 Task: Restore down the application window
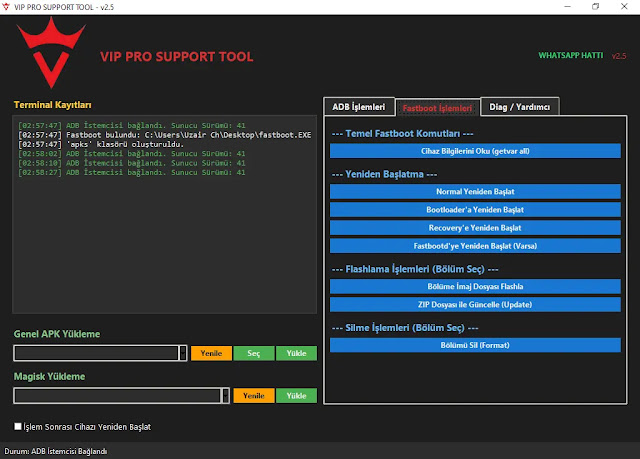(x=596, y=7)
